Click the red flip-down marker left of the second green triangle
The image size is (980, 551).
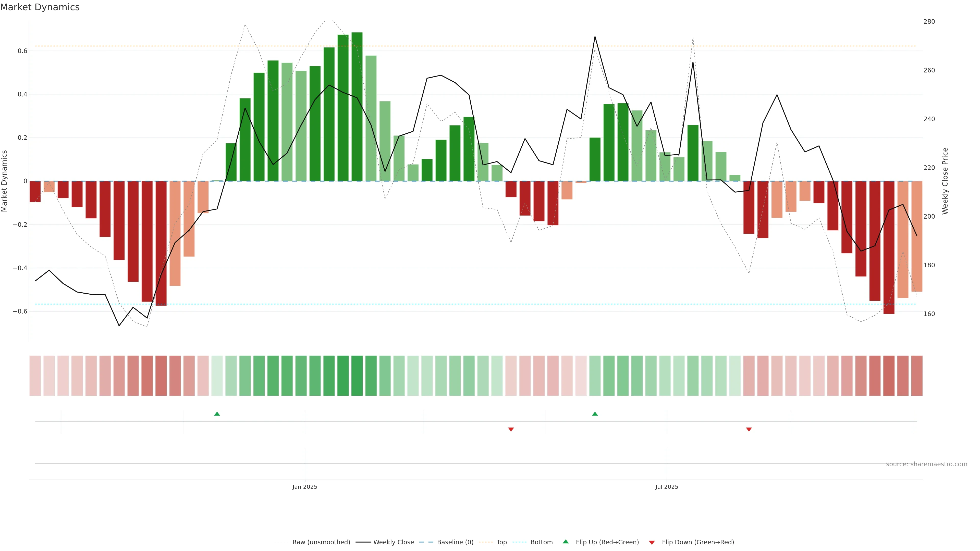[x=511, y=429]
